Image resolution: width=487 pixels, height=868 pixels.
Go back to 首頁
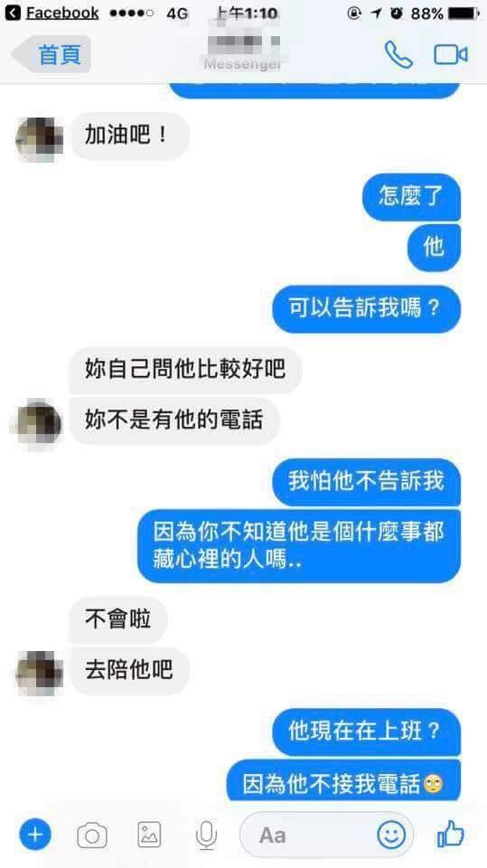click(51, 54)
